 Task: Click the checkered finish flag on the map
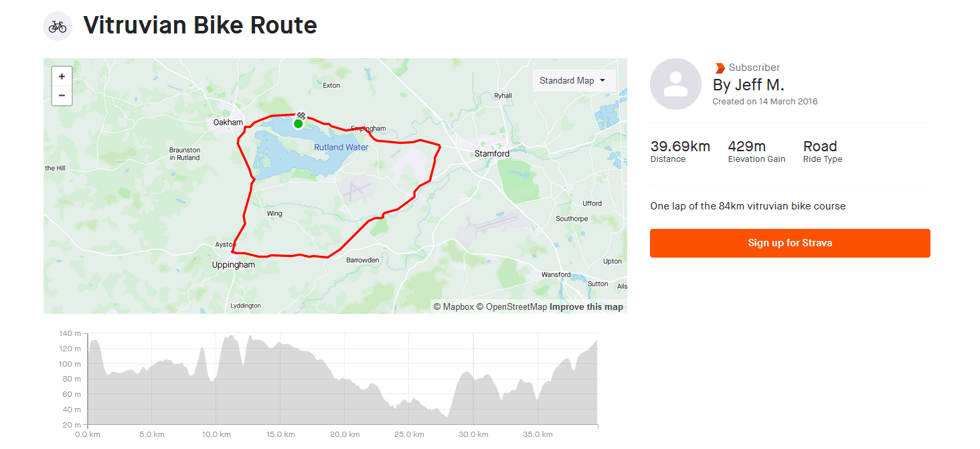point(301,114)
